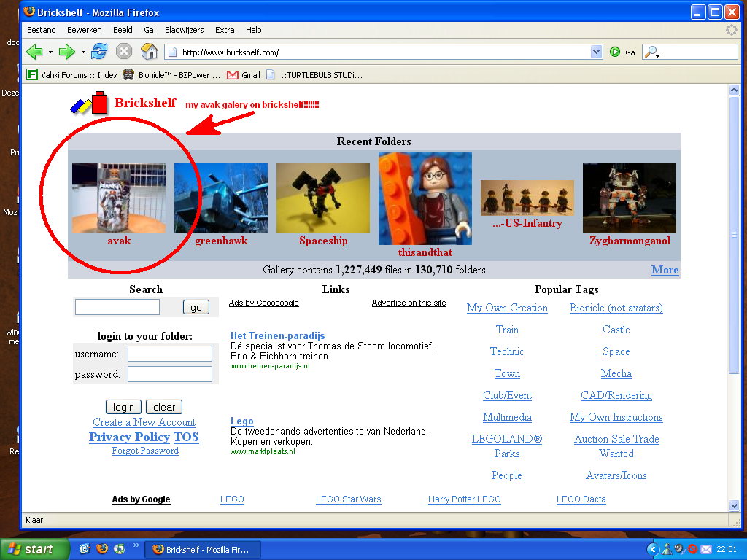Click the login button
This screenshot has height=560, width=747.
click(x=123, y=407)
